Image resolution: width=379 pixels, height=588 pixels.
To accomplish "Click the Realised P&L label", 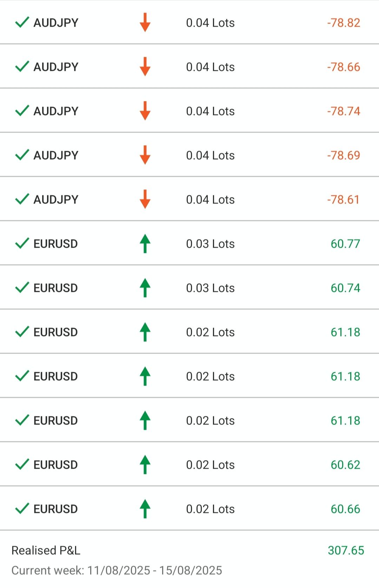I will coord(46,550).
